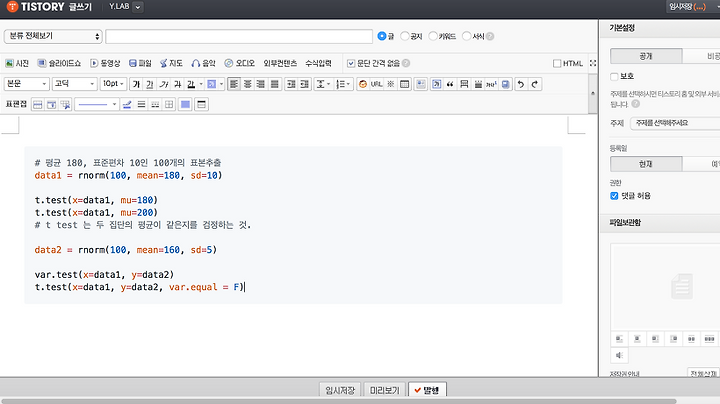Open the 10pt font size dropdown
Viewport: 720px width, 404px height.
pos(113,84)
